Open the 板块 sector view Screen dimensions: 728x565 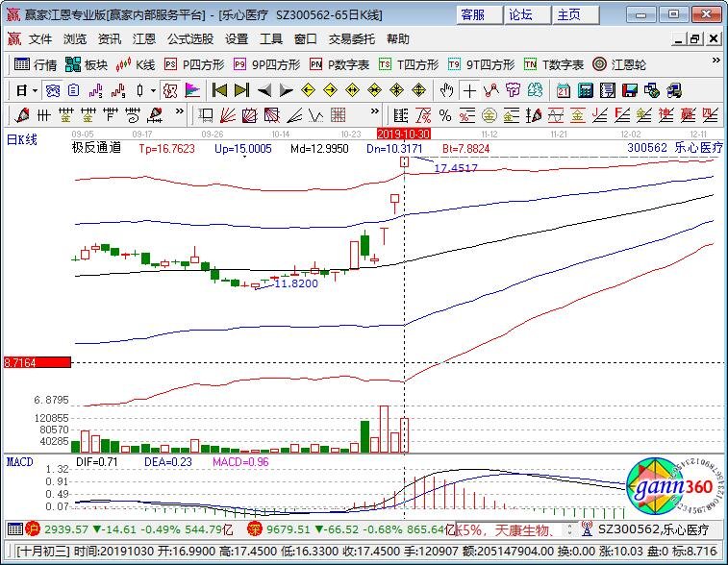pyautogui.click(x=87, y=64)
